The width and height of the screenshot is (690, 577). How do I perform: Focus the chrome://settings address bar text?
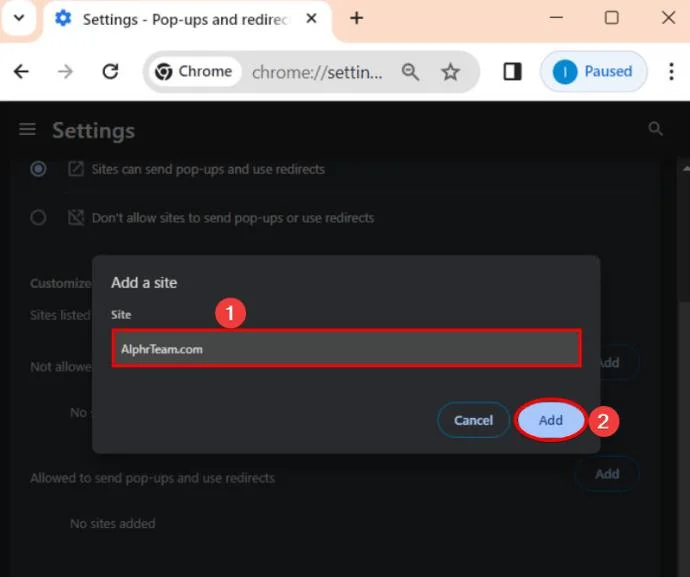tap(317, 72)
